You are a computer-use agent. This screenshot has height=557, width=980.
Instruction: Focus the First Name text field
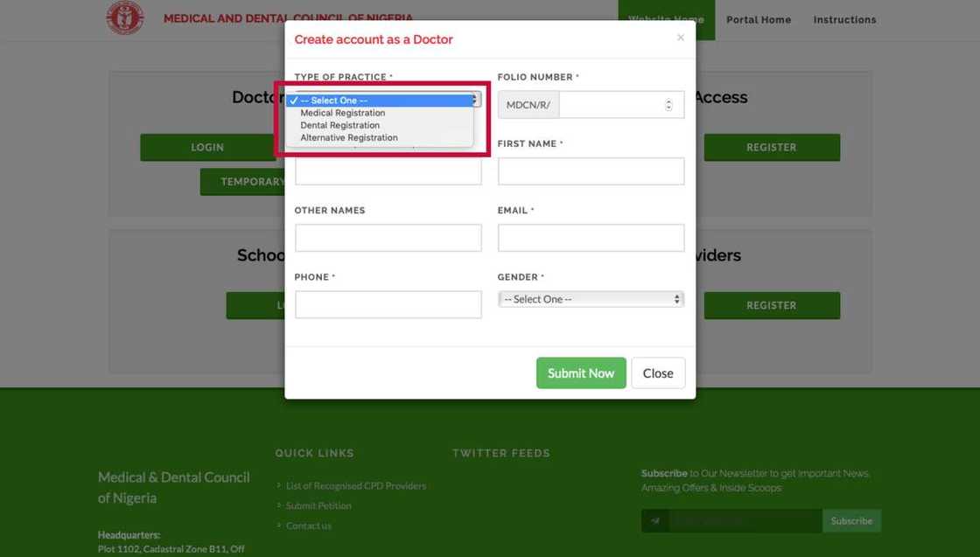click(x=591, y=171)
